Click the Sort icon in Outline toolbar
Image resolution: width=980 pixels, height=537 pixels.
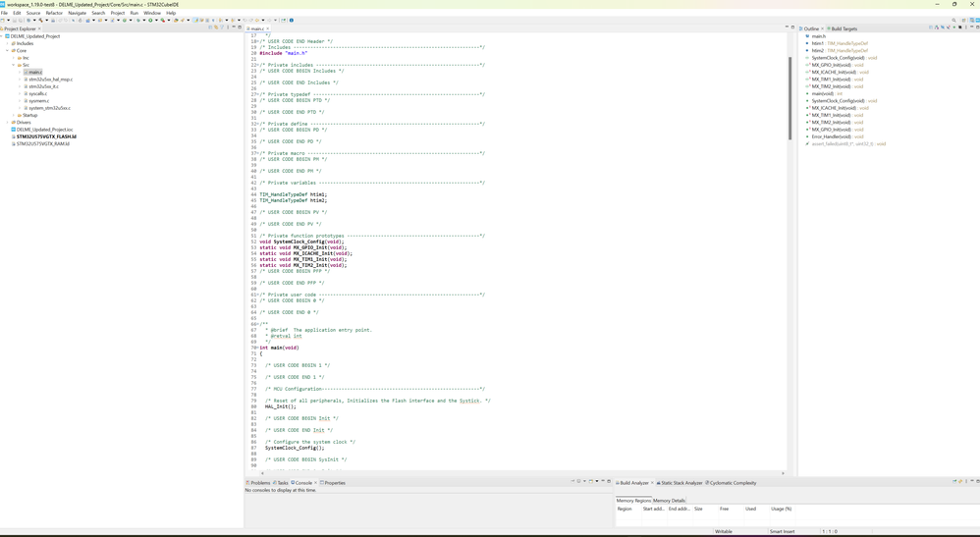click(937, 27)
